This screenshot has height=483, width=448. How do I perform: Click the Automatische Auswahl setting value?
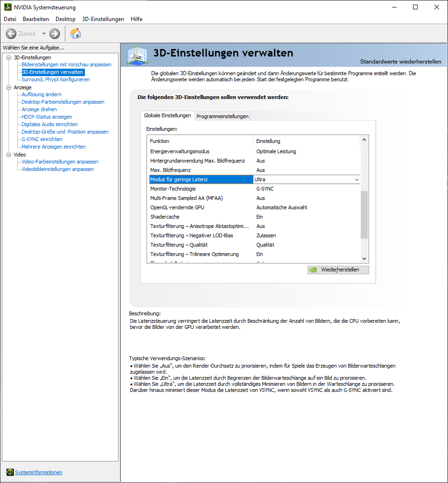281,207
